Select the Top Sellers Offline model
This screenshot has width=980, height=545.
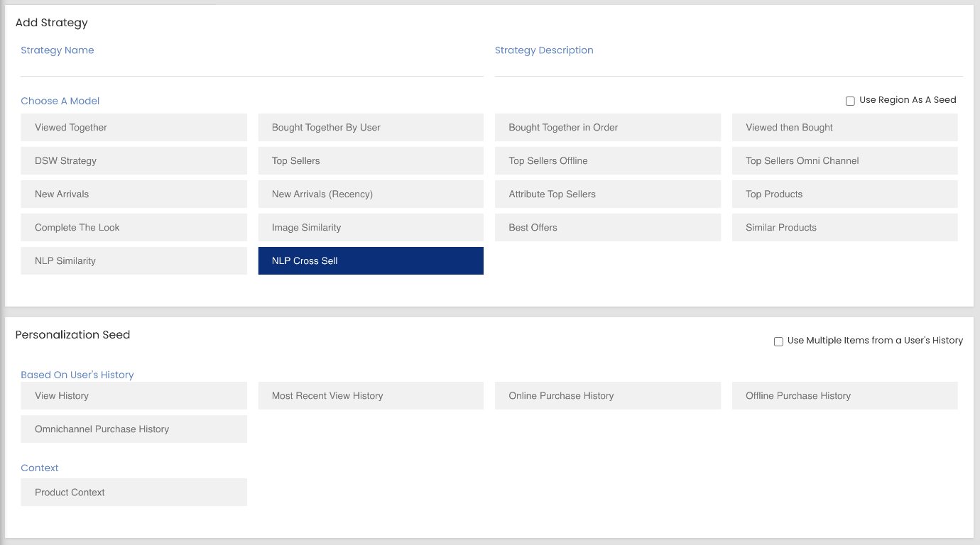(x=608, y=161)
